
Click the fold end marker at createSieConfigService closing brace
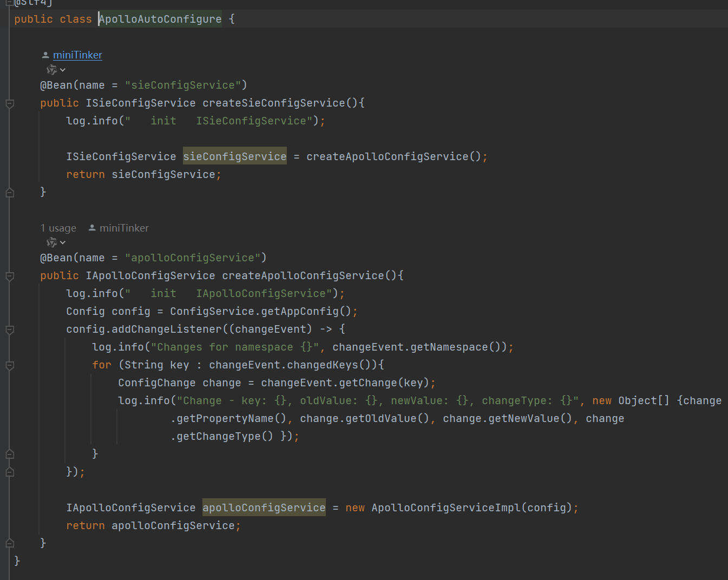click(x=10, y=192)
